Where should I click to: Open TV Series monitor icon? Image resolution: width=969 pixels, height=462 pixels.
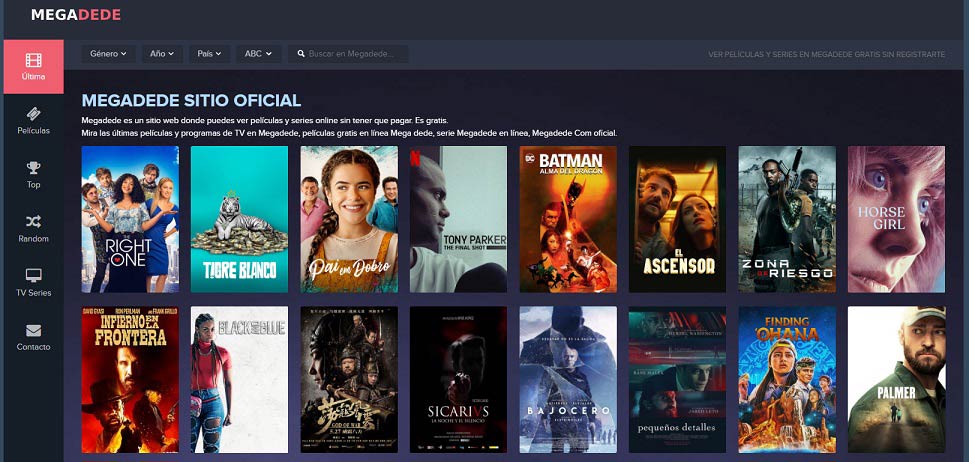coord(33,275)
